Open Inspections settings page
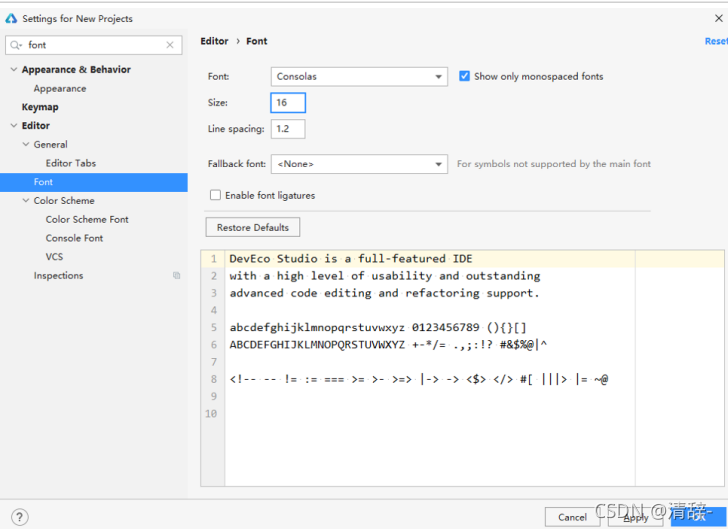 point(58,275)
